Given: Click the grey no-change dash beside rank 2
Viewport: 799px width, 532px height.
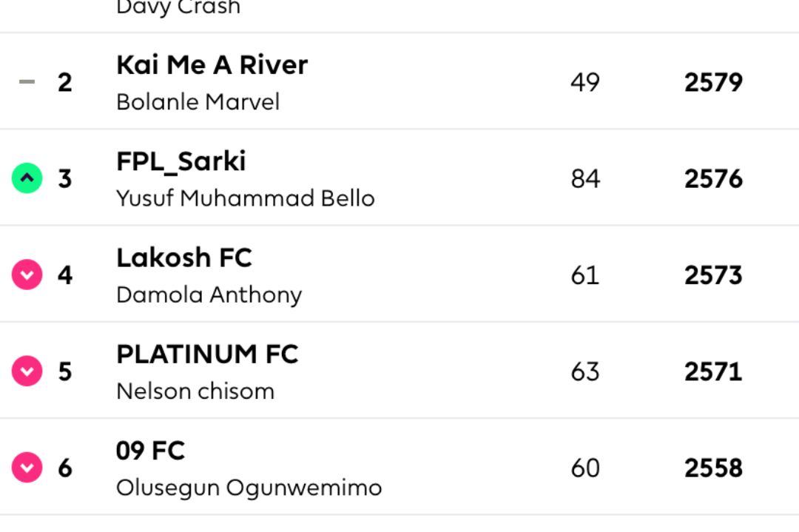Looking at the screenshot, I should click(x=27, y=81).
